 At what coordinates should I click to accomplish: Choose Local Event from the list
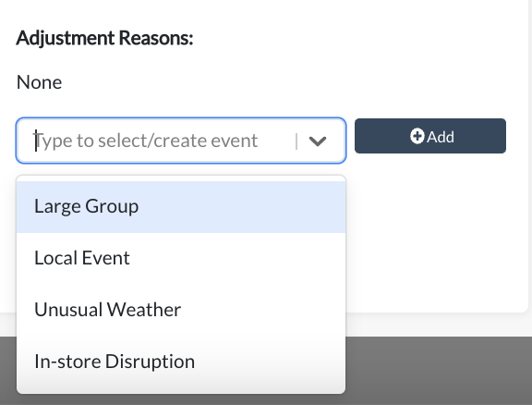coord(181,258)
